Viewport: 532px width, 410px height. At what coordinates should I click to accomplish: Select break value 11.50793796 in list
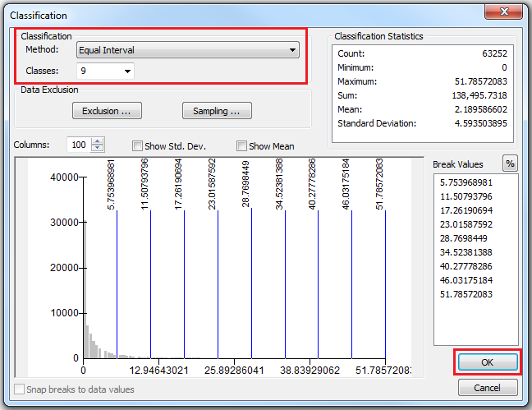tap(465, 196)
